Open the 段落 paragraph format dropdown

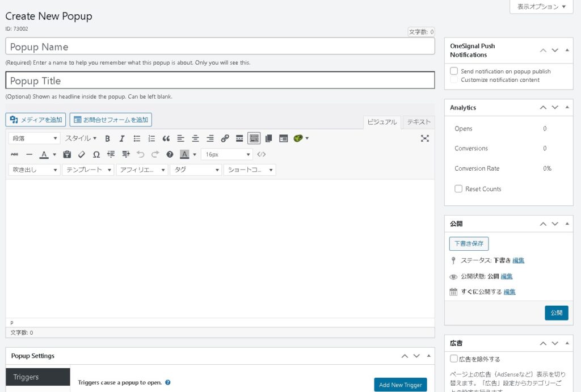point(35,138)
